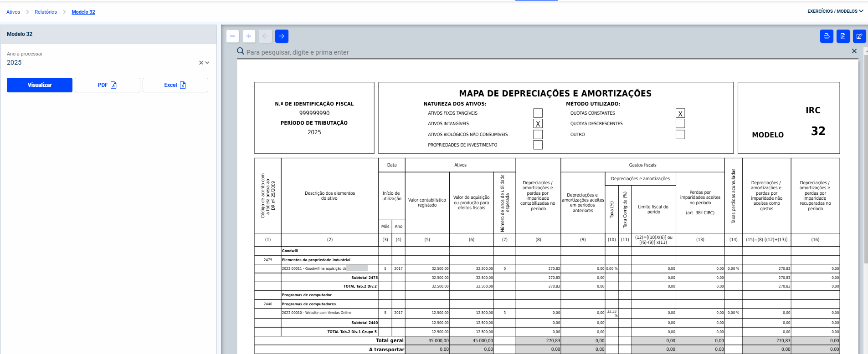Click the TOTAL Tab.2 Div.1 Grupo 5 label
The height and width of the screenshot is (354, 868).
click(x=352, y=332)
